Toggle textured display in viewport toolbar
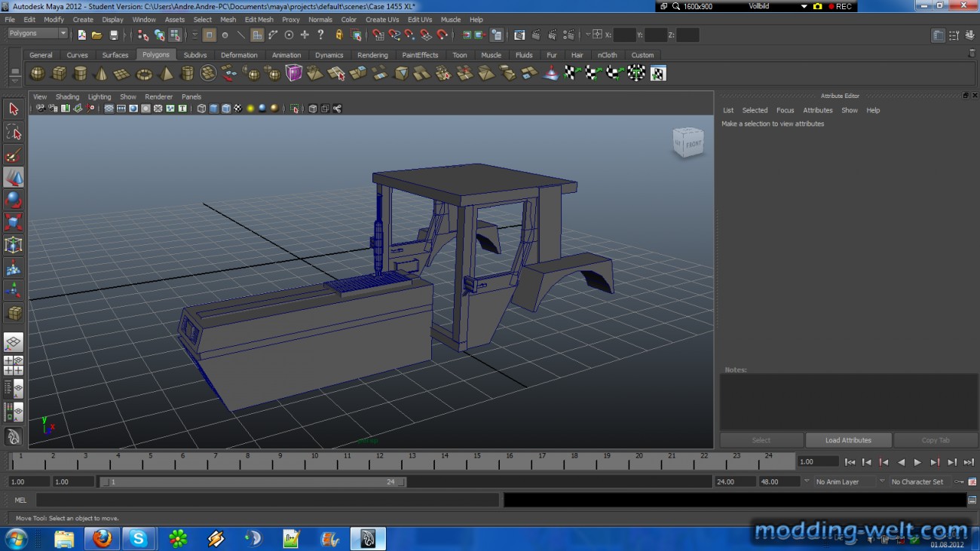This screenshot has width=980, height=551. coord(237,109)
